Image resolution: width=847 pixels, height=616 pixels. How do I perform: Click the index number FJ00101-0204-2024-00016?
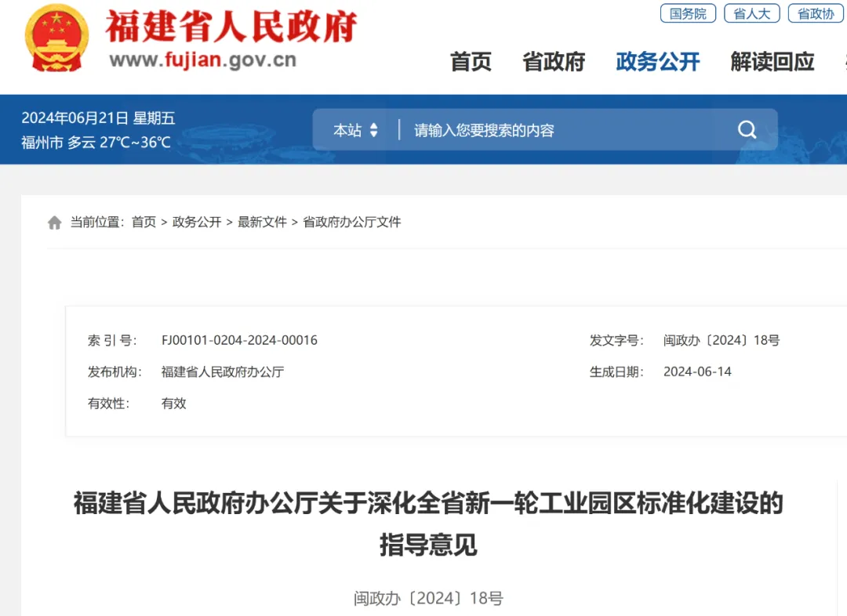coord(239,340)
